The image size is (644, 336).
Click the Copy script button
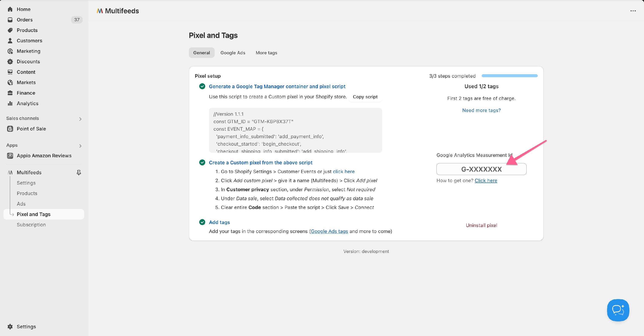pos(365,97)
